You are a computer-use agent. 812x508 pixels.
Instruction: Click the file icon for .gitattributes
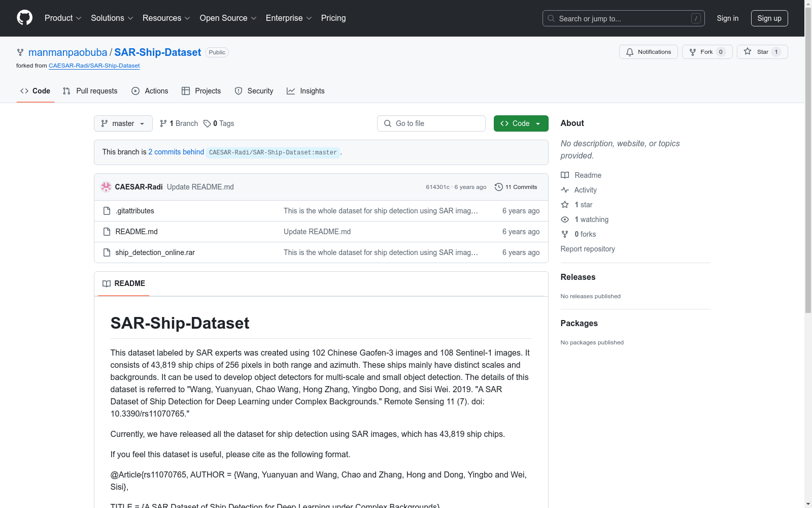point(107,211)
